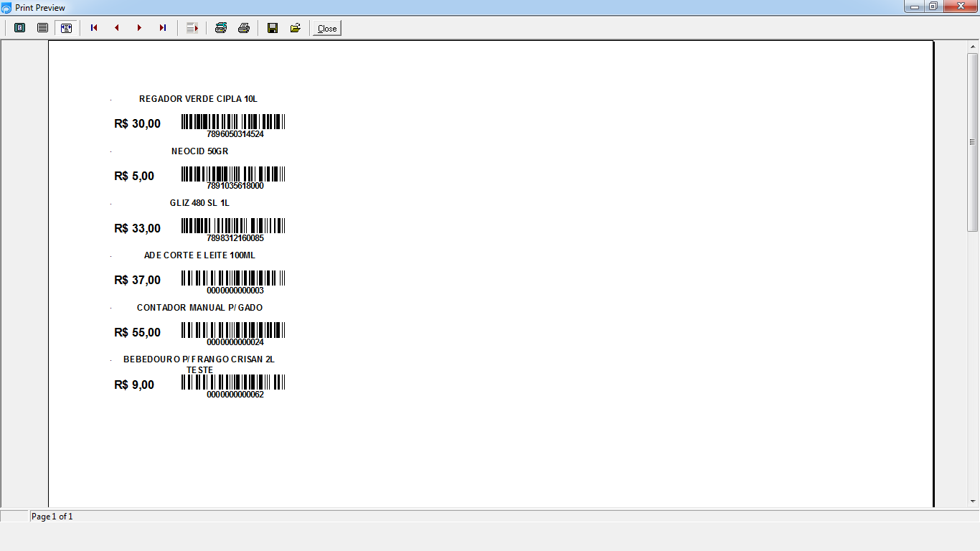Click the R$ 9,00 price
980x551 pixels.
point(134,385)
